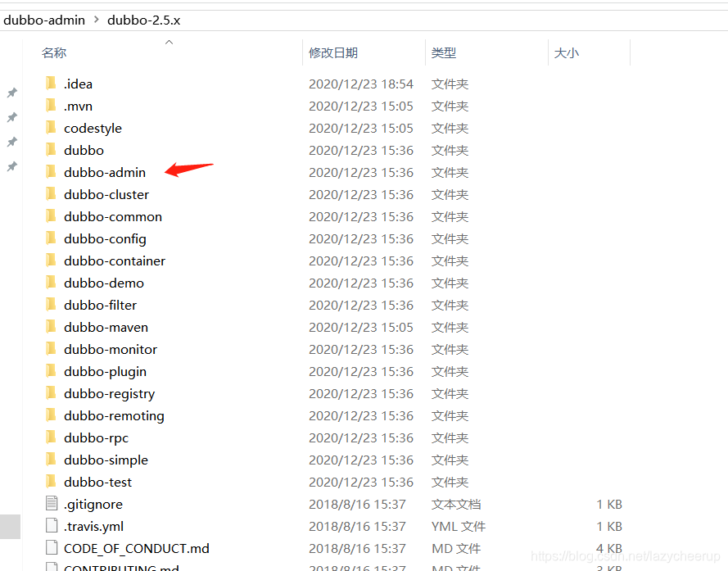This screenshot has width=728, height=571.
Task: Click the dubbo-container folder icon
Action: coord(51,261)
